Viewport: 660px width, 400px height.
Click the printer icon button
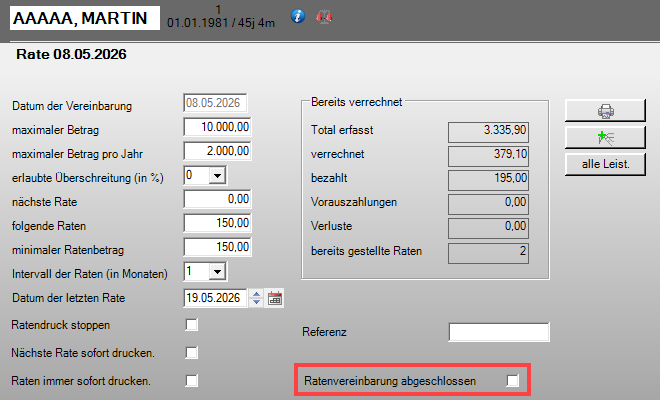click(x=605, y=111)
